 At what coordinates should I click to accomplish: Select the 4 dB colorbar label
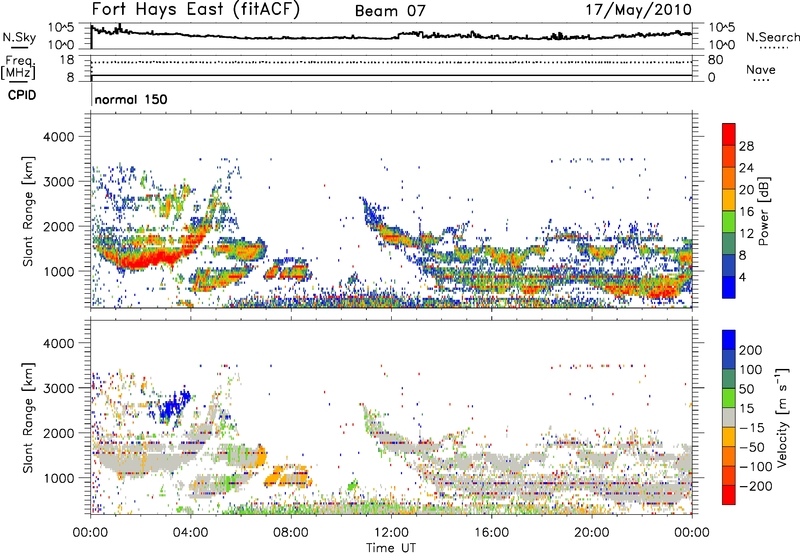pos(743,277)
